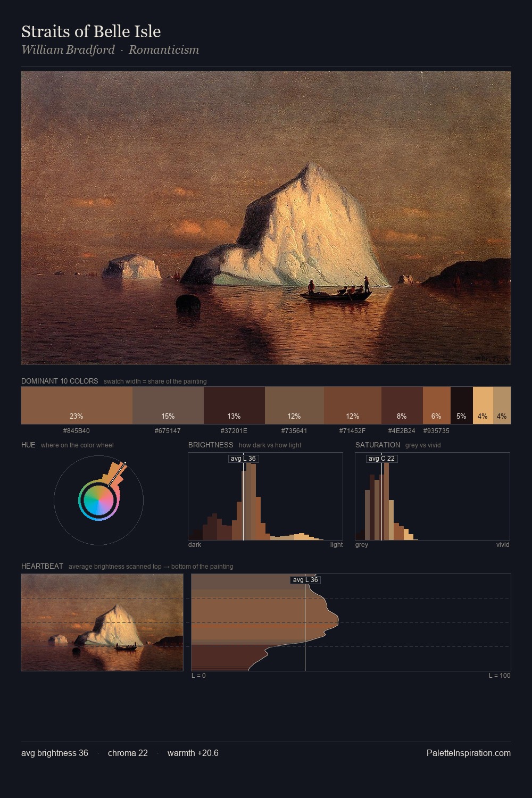Click hex code text '#71452F'
This screenshot has width=532, height=798.
click(352, 431)
